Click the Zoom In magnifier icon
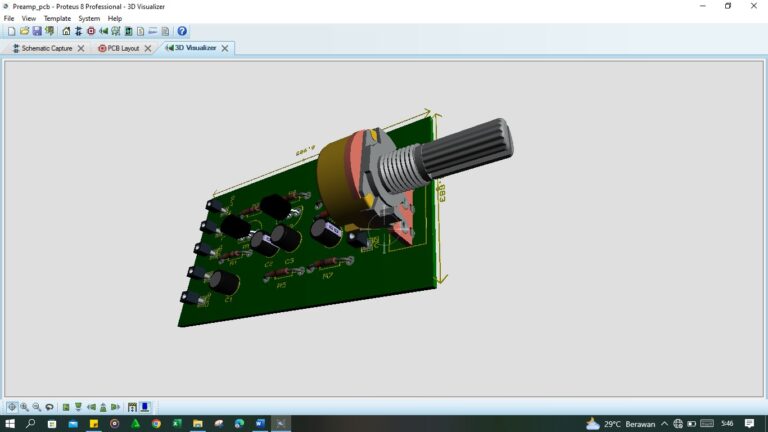Viewport: 768px width, 432px height. click(24, 407)
